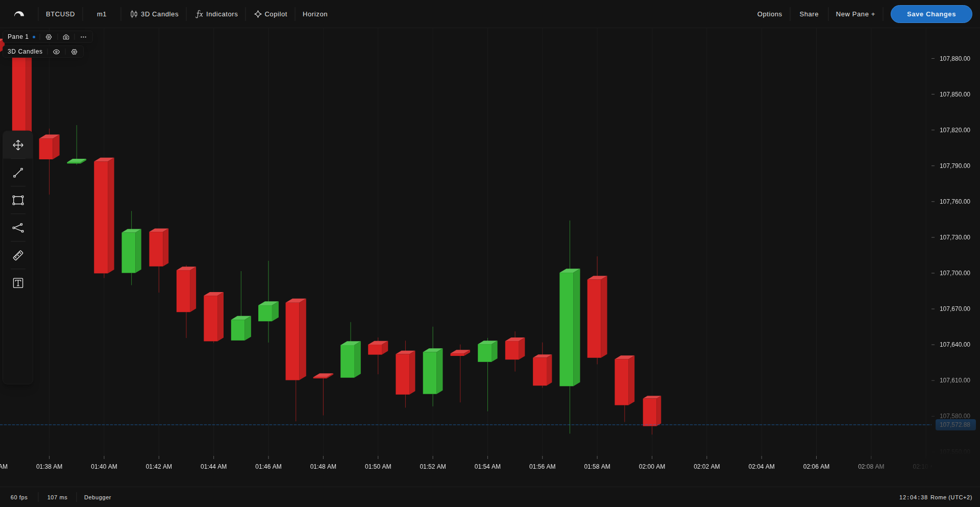
Task: Open the 3D Candles indicator settings
Action: coord(74,52)
